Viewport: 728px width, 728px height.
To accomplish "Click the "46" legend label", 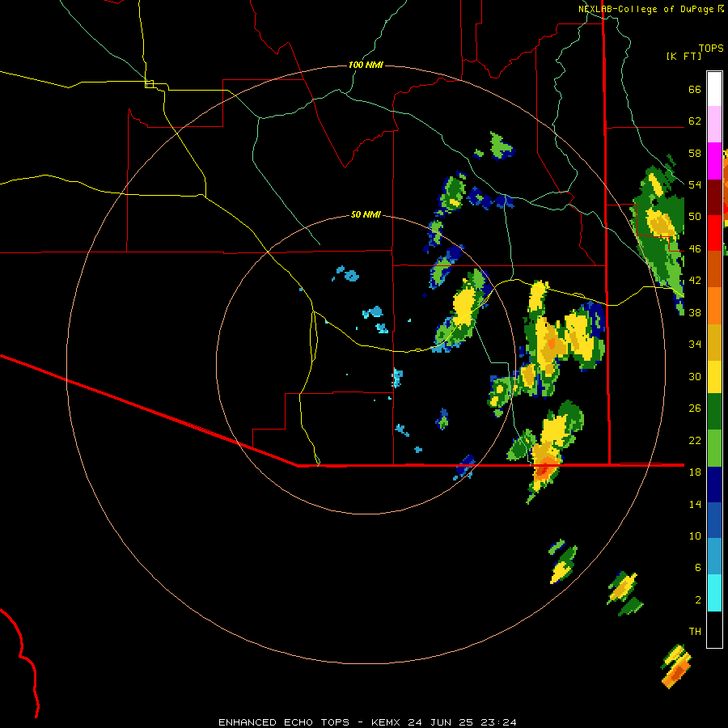I will (x=695, y=249).
